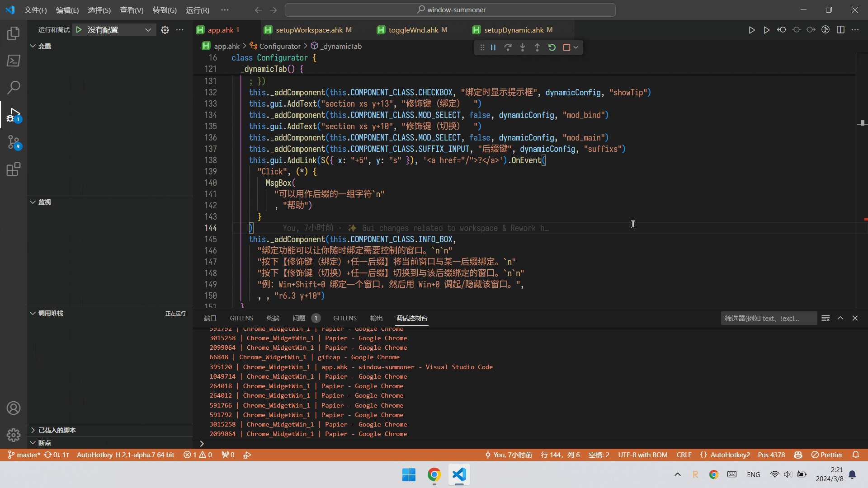This screenshot has height=488, width=868.
Task: Open the Extensions view
Action: [14, 169]
